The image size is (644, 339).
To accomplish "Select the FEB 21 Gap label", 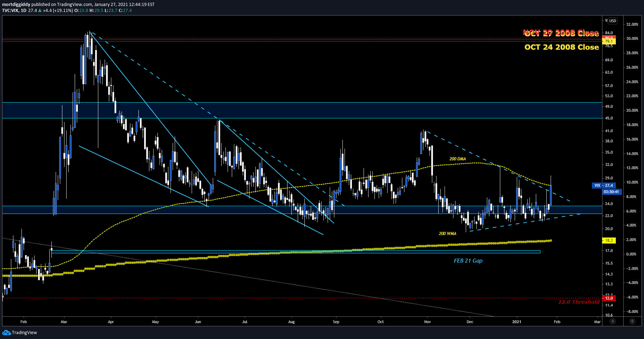I will 468,261.
